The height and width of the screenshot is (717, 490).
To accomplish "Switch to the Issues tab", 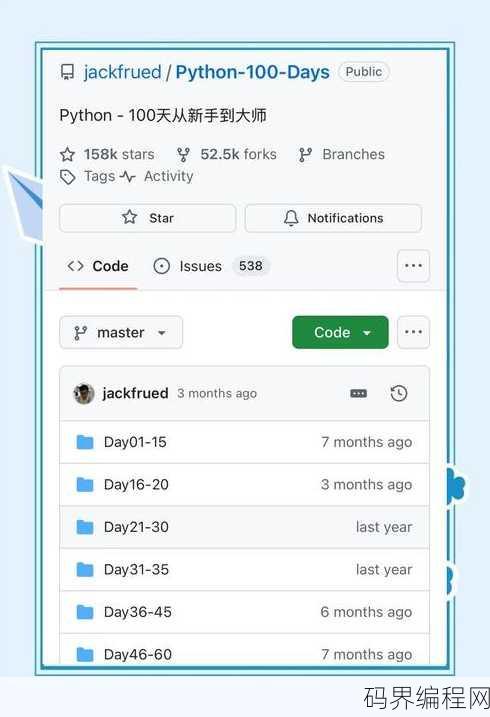I will tap(212, 266).
